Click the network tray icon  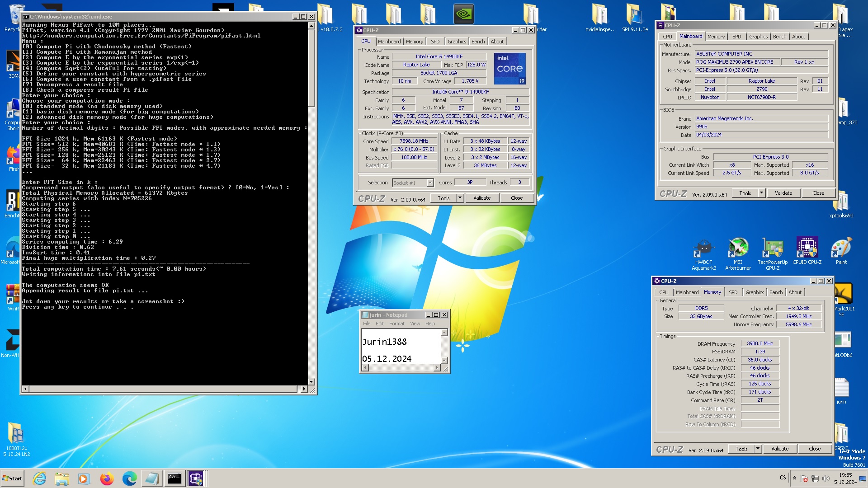coord(815,479)
